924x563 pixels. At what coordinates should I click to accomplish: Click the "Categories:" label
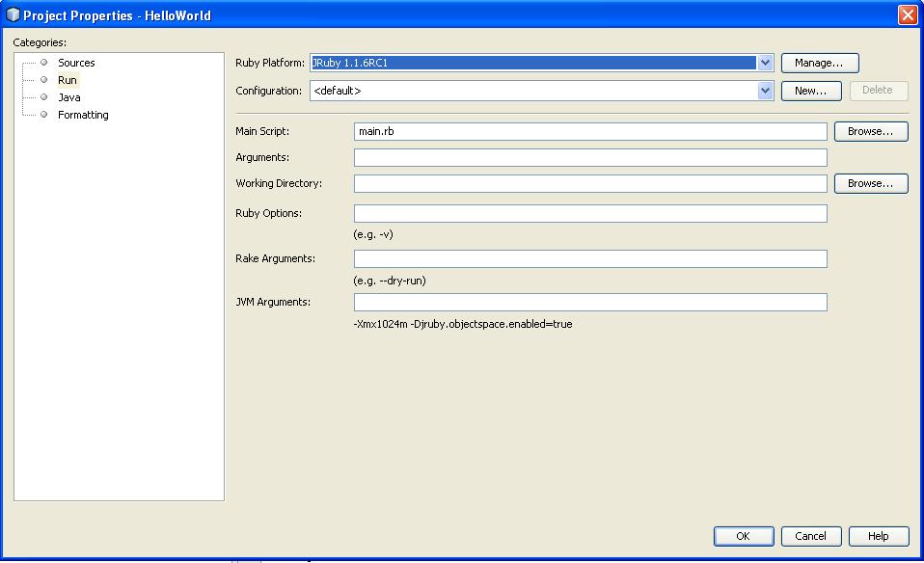(40, 42)
